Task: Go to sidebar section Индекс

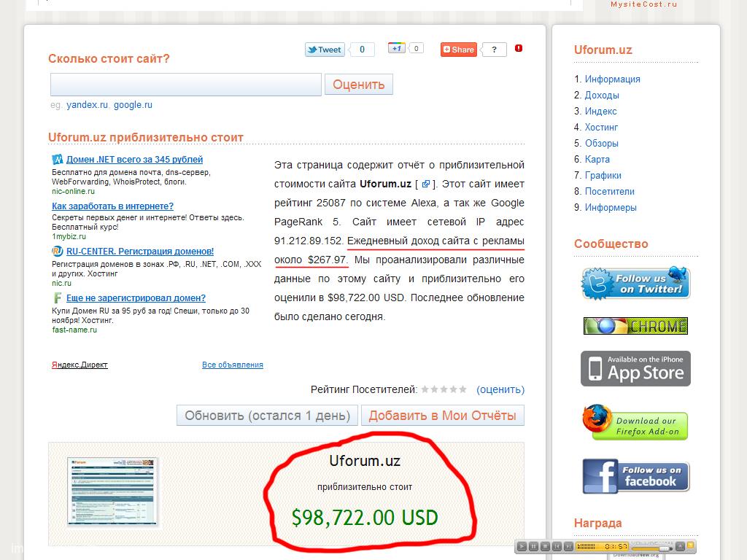Action: (x=601, y=112)
